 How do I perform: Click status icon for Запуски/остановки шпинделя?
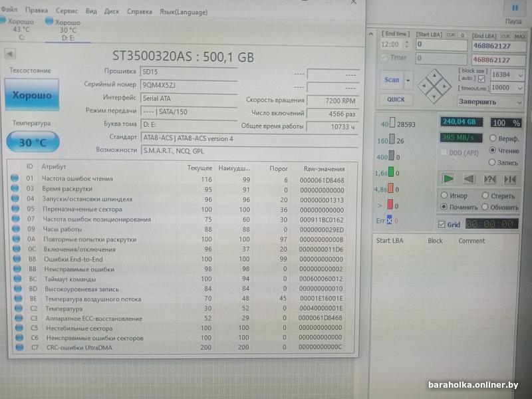[15, 198]
